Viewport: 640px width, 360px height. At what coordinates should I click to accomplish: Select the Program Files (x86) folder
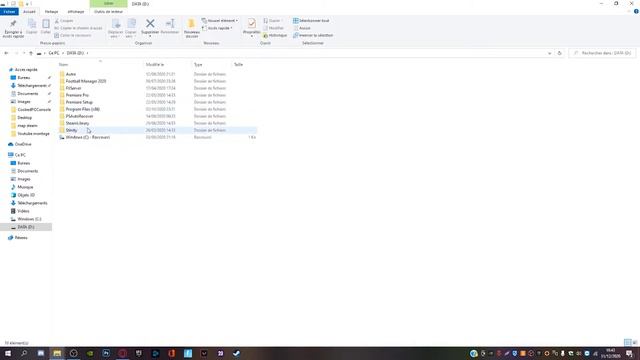82,109
